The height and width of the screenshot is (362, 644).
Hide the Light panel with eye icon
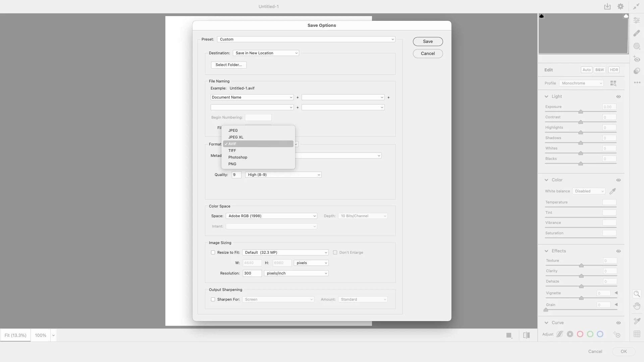619,97
